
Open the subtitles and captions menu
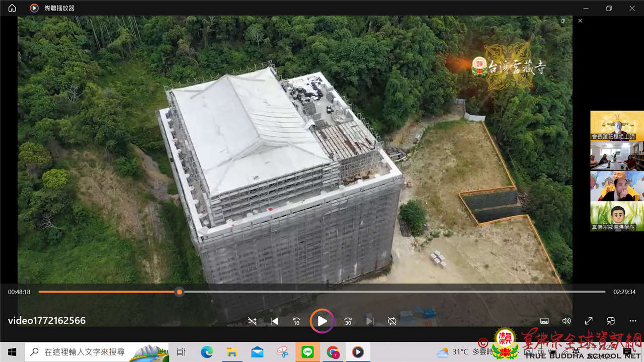tap(544, 321)
